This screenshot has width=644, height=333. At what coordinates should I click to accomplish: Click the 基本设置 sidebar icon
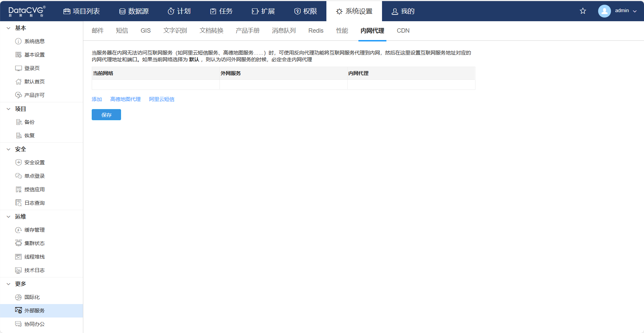coord(18,55)
